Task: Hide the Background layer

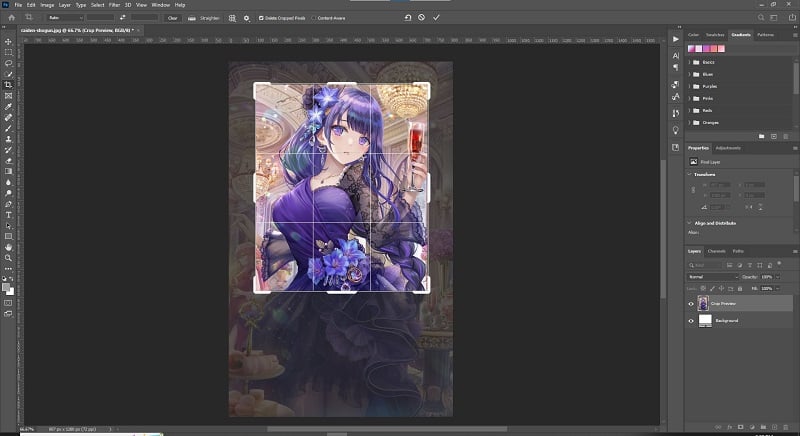Action: tap(691, 321)
